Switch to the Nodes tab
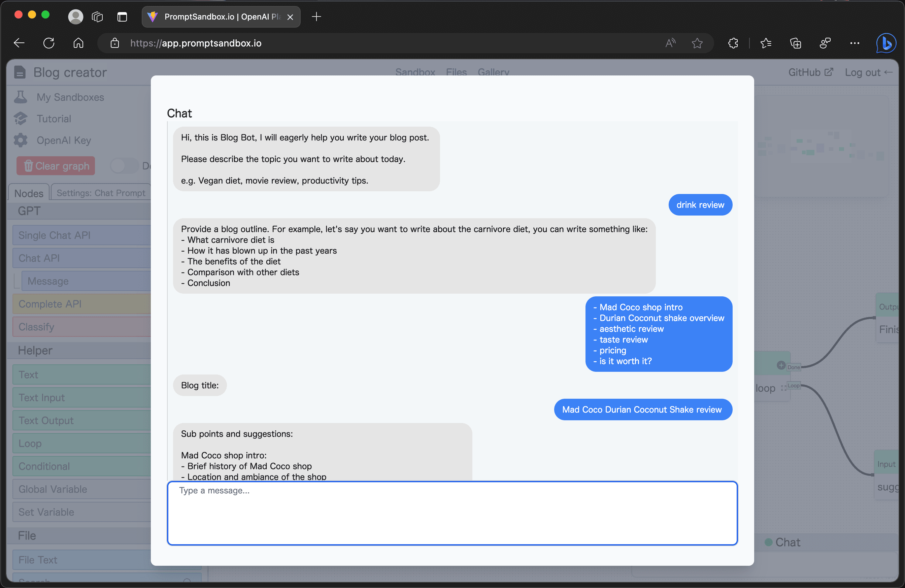 point(29,193)
